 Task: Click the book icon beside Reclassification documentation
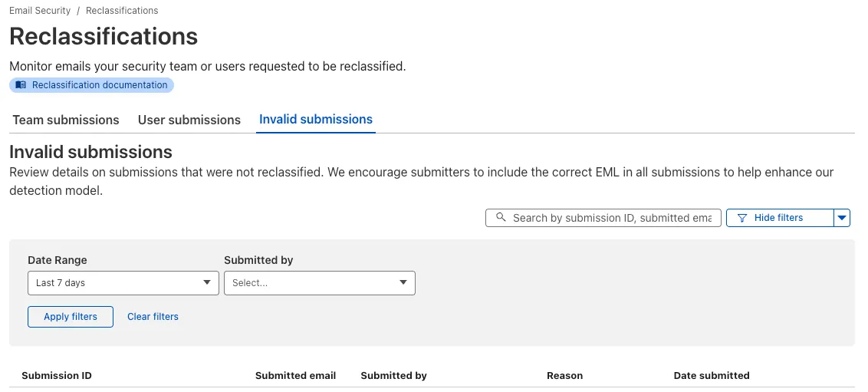21,85
